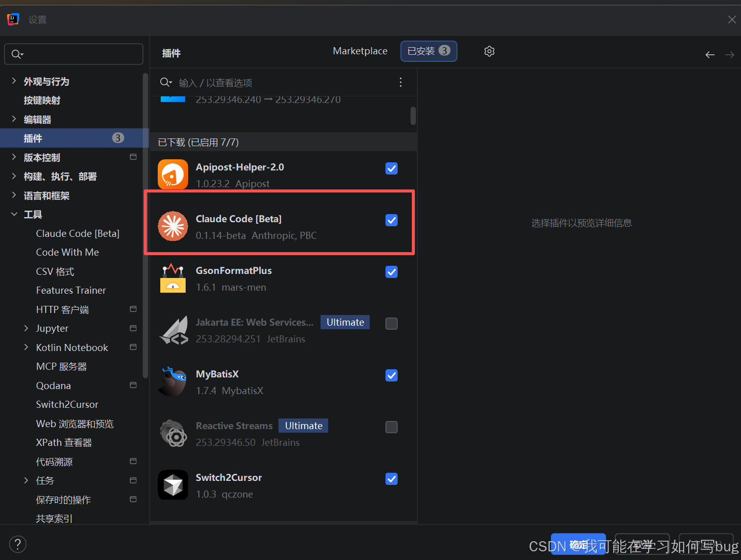Click the MyBatisX bird icon

point(173,381)
